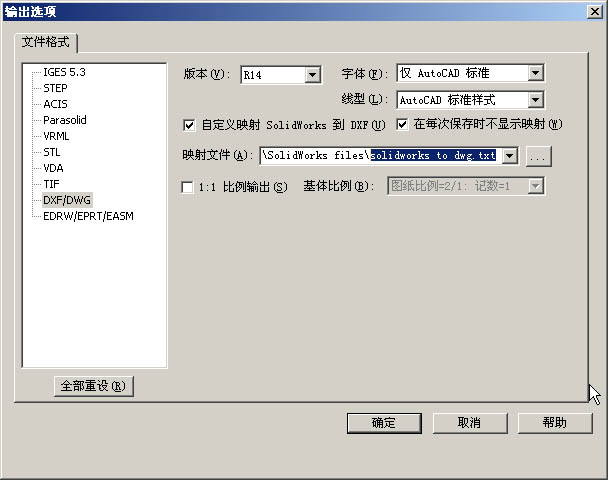Image resolution: width=608 pixels, height=480 pixels.
Task: Open the 字体 font dropdown
Action: [x=535, y=73]
